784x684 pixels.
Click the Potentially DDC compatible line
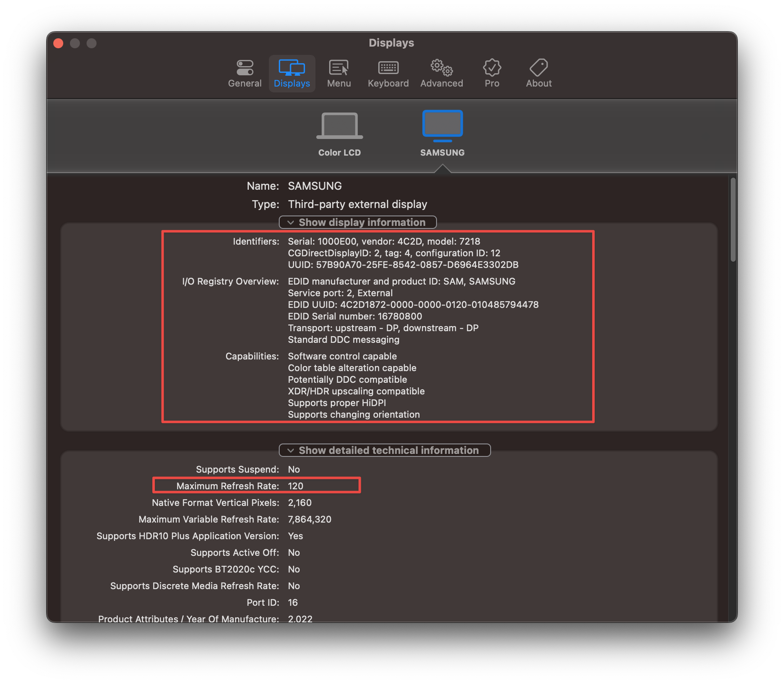point(347,379)
